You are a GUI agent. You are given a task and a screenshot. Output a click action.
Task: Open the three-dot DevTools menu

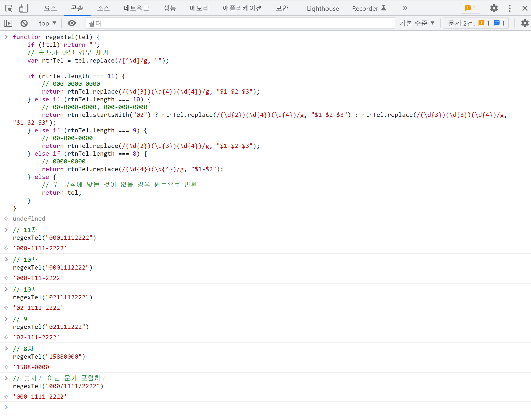click(x=510, y=8)
